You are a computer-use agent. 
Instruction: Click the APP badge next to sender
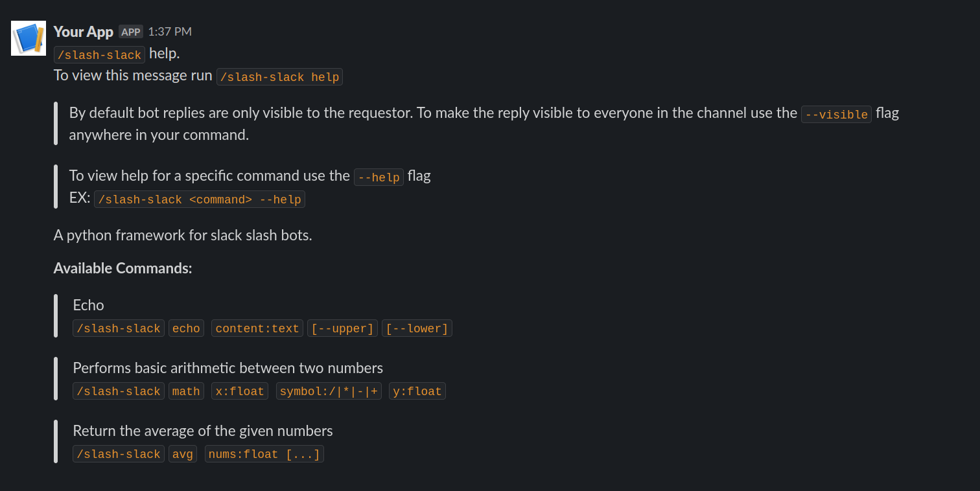pos(131,32)
